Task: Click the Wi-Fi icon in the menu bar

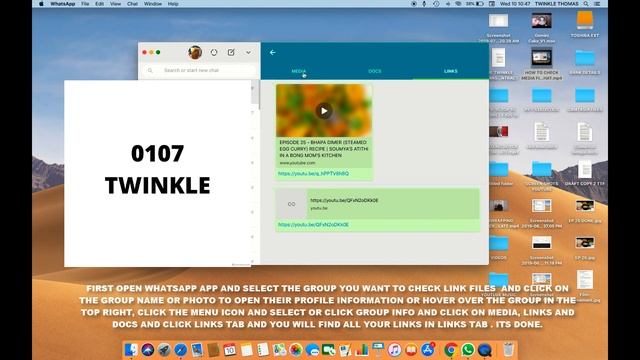Action: tap(458, 4)
